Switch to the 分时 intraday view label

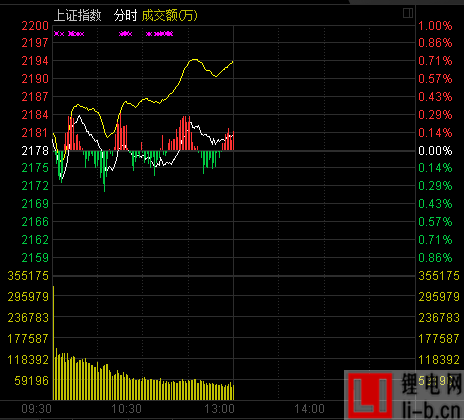[125, 15]
